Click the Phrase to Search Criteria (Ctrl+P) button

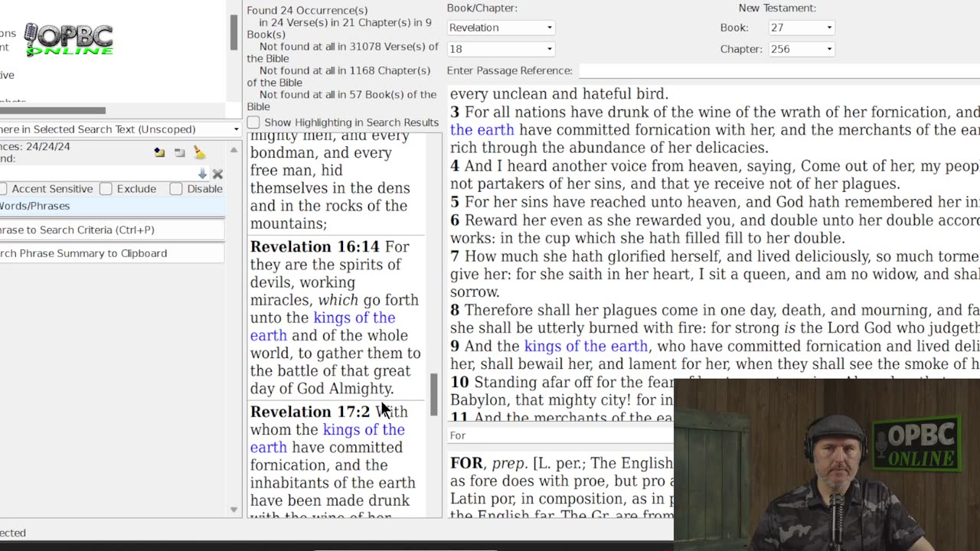[x=112, y=230]
